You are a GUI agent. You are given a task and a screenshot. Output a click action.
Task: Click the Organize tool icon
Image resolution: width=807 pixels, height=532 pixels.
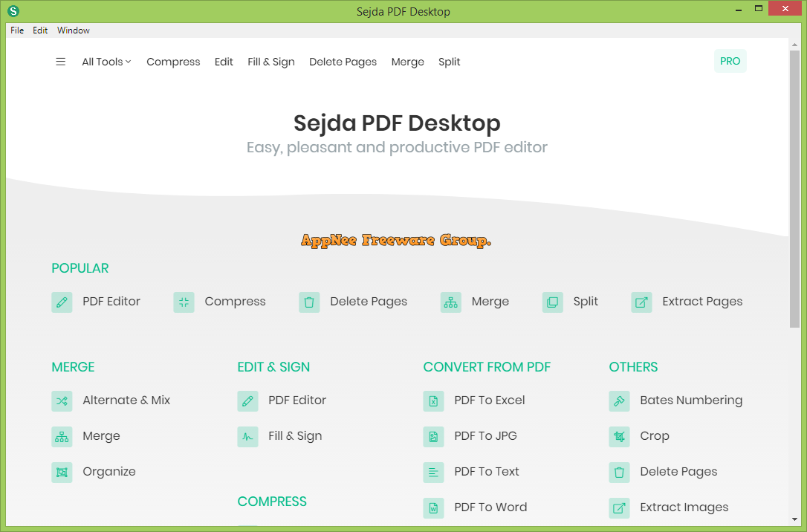tap(62, 472)
